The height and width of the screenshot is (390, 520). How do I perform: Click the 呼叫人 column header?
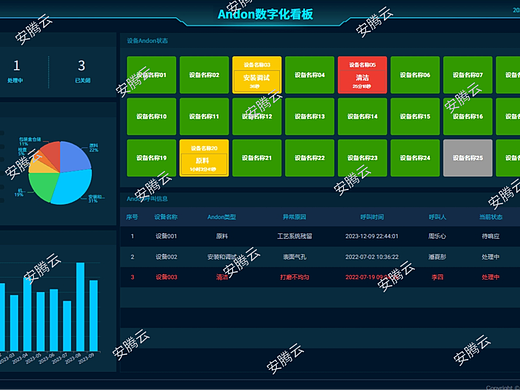[x=437, y=217]
